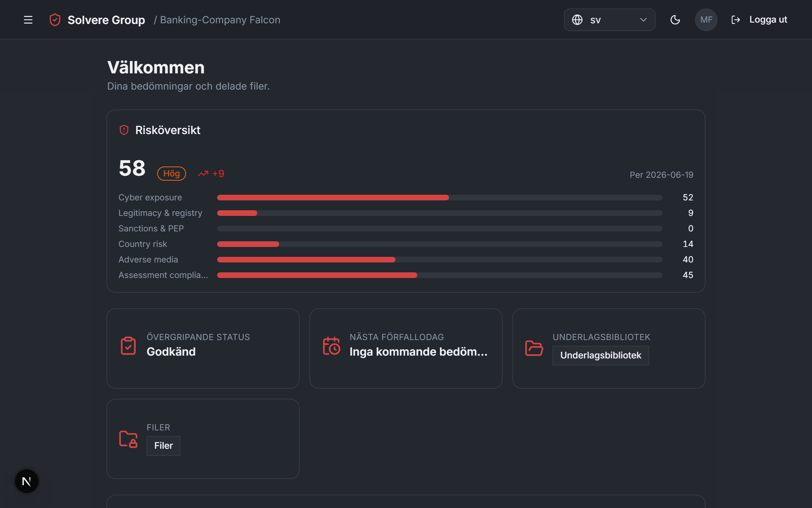The image size is (812, 508).
Task: Click the clipboard check status icon
Action: point(128,346)
